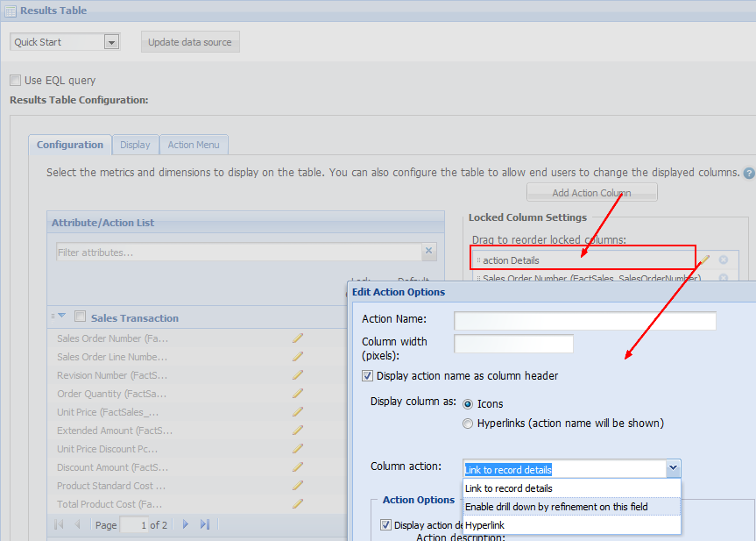
Task: Enable the Use EQL query checkbox
Action: (x=16, y=80)
